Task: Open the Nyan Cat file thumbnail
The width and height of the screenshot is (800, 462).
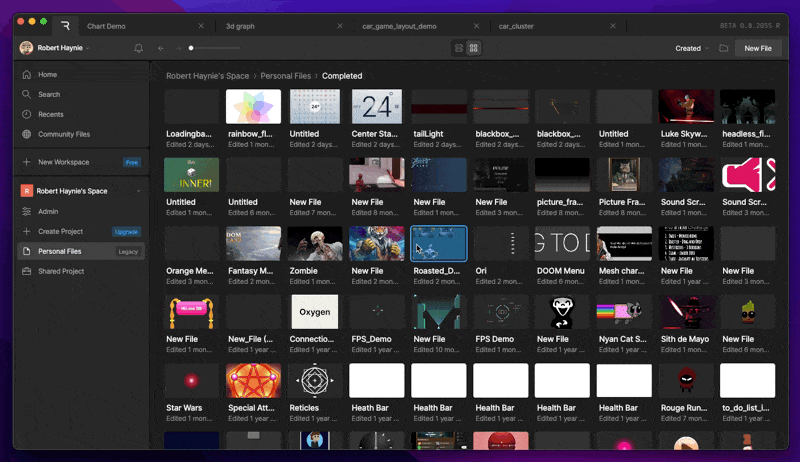Action: tap(624, 312)
